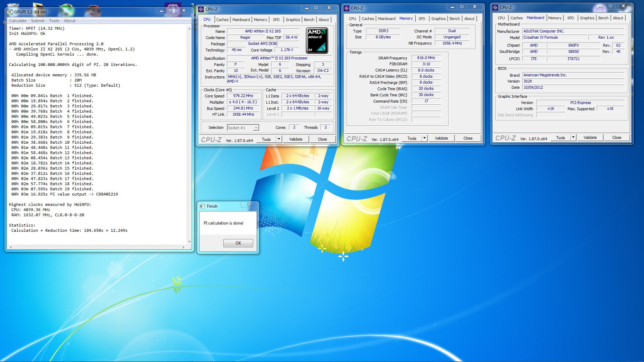
Task: Open the Submit menu in GPUPI
Action: point(38,21)
